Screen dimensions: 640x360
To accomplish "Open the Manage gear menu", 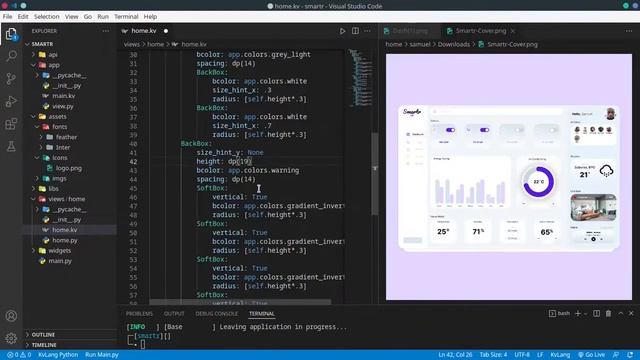I will pyautogui.click(x=11, y=338).
